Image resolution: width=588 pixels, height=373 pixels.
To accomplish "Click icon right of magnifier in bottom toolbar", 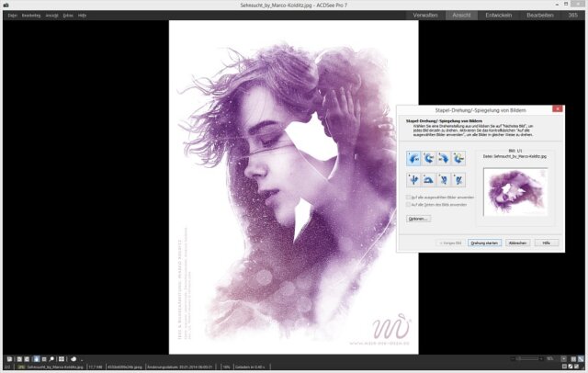I will pos(62,358).
